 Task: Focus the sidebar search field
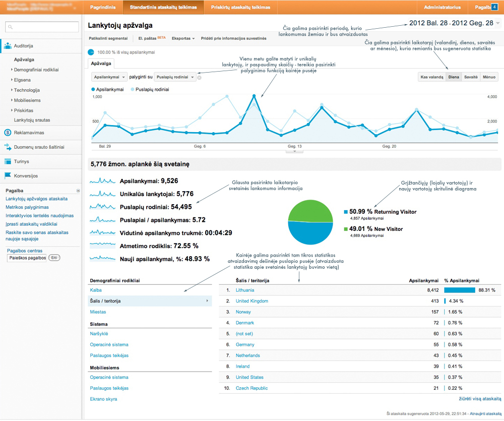(42, 27)
